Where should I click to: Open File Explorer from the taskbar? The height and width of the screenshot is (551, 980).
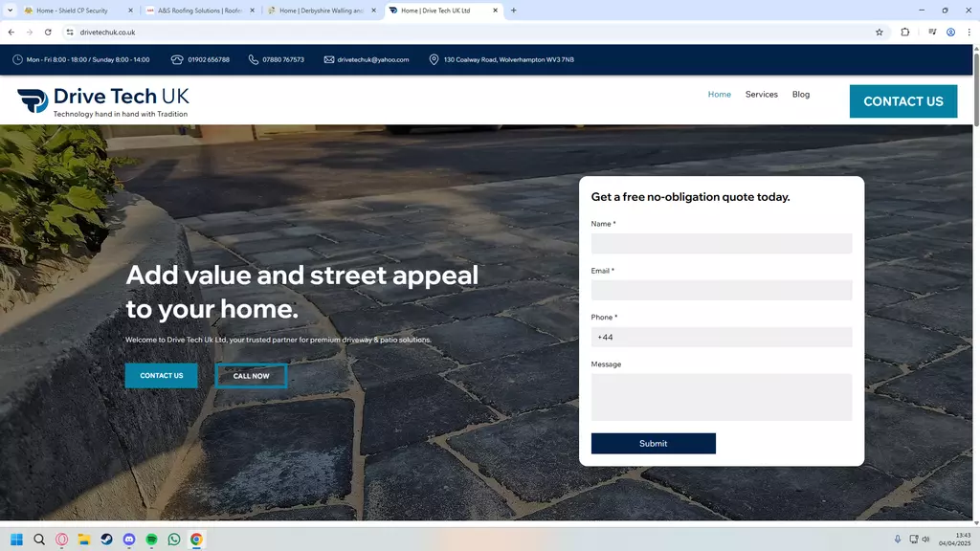pos(84,540)
